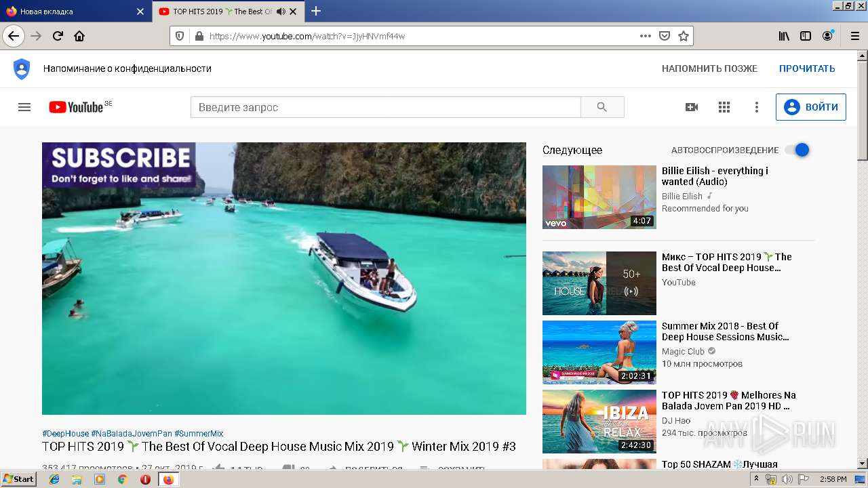
Task: Launch Internet Explorer from taskbar
Action: (54, 479)
